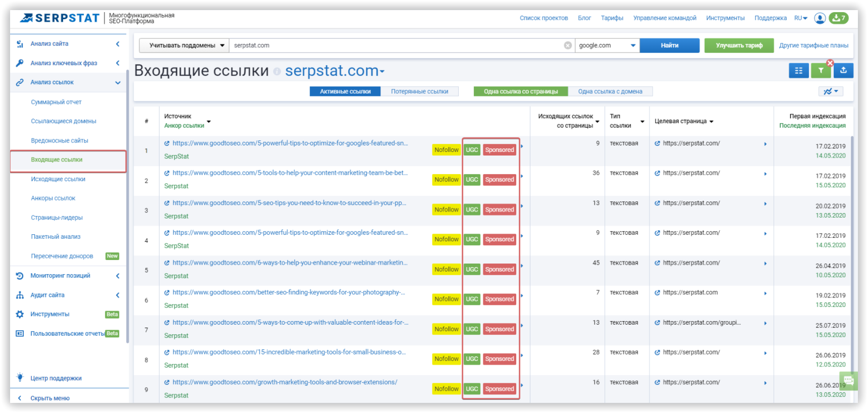The height and width of the screenshot is (413, 868).
Task: Click the Serpstat logo
Action: pos(60,18)
